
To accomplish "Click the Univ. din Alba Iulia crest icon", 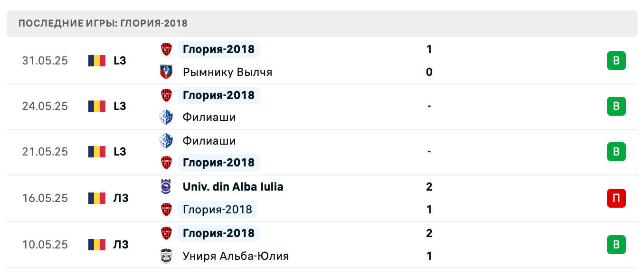I will pyautogui.click(x=166, y=187).
